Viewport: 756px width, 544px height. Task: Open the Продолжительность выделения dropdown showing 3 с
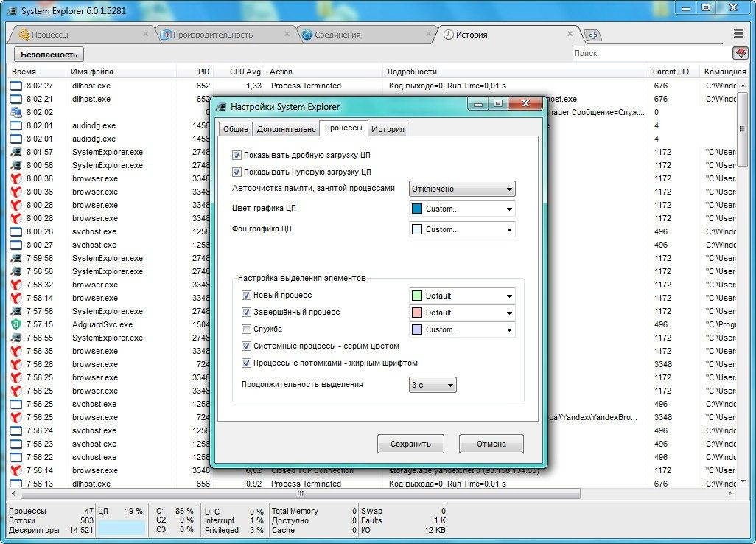(433, 385)
